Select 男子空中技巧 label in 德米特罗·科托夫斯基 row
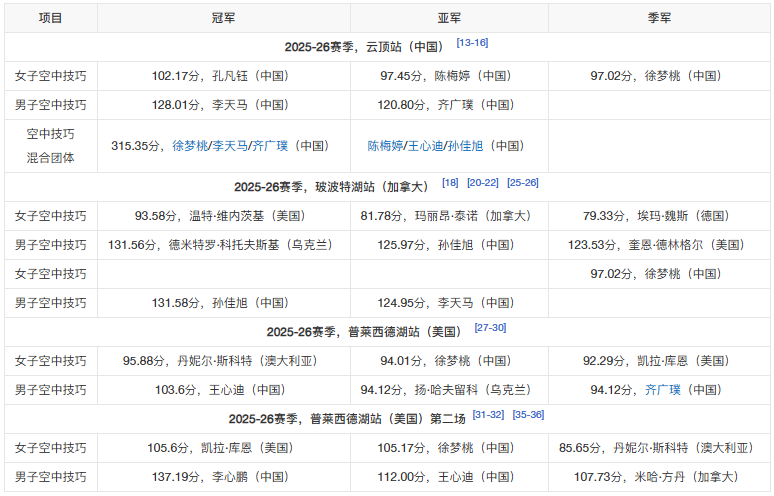Screen dimensions: 774x496 point(51,245)
